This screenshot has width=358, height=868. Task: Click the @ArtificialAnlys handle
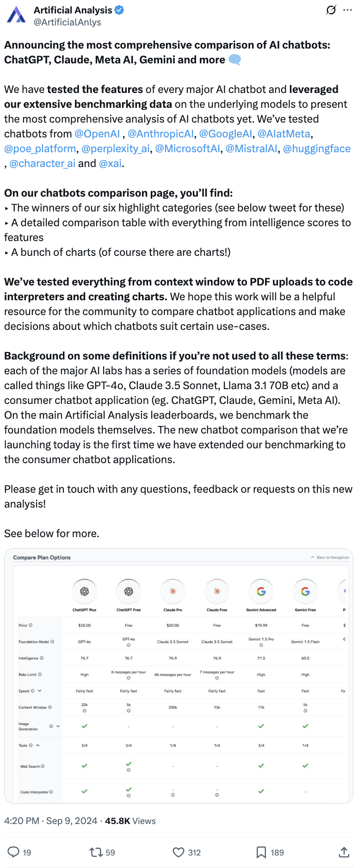(68, 22)
